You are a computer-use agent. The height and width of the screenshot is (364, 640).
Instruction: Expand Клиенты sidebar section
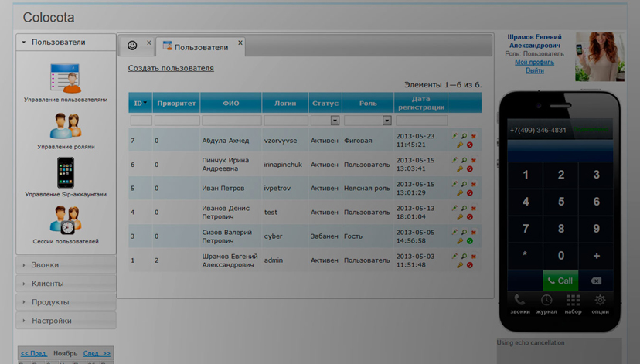point(66,284)
